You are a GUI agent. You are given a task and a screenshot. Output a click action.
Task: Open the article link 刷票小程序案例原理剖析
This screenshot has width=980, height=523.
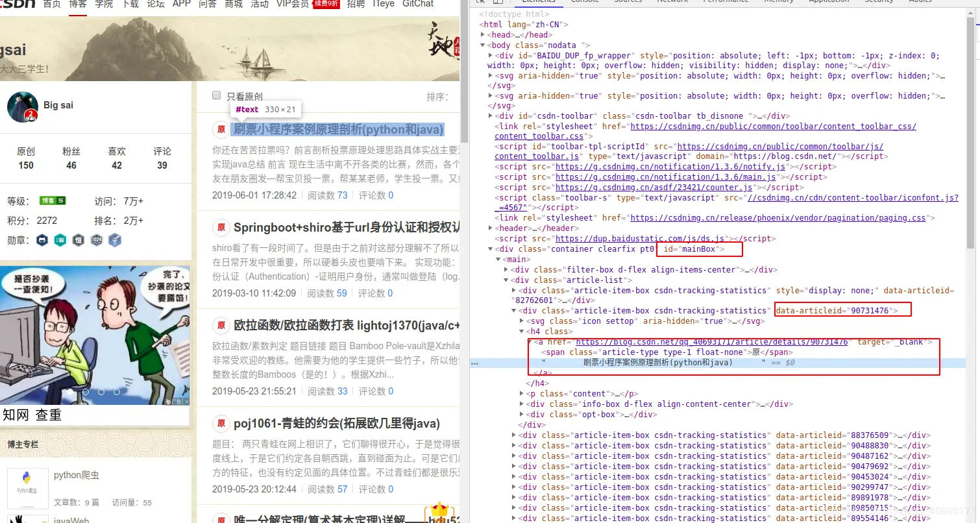[x=337, y=130]
